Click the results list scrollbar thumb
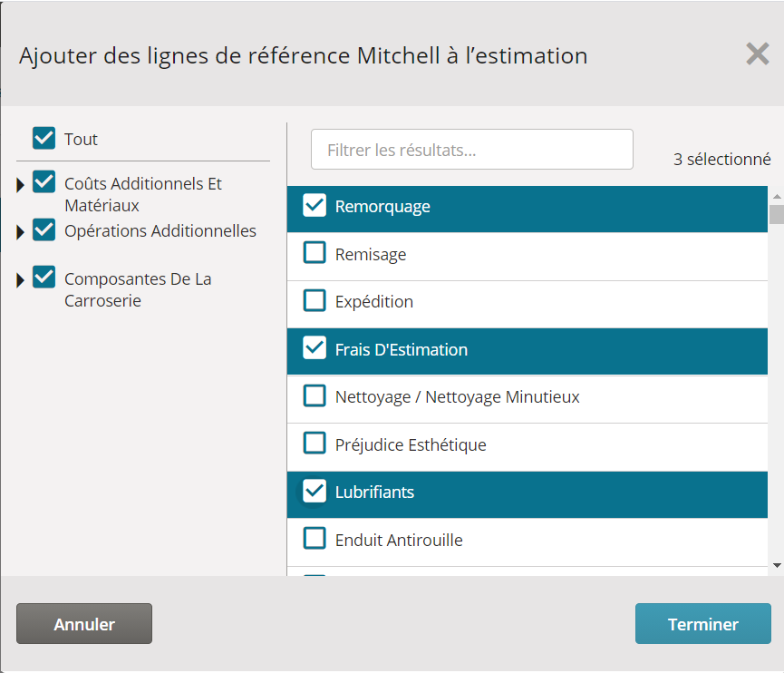This screenshot has height=673, width=784. pos(777,214)
